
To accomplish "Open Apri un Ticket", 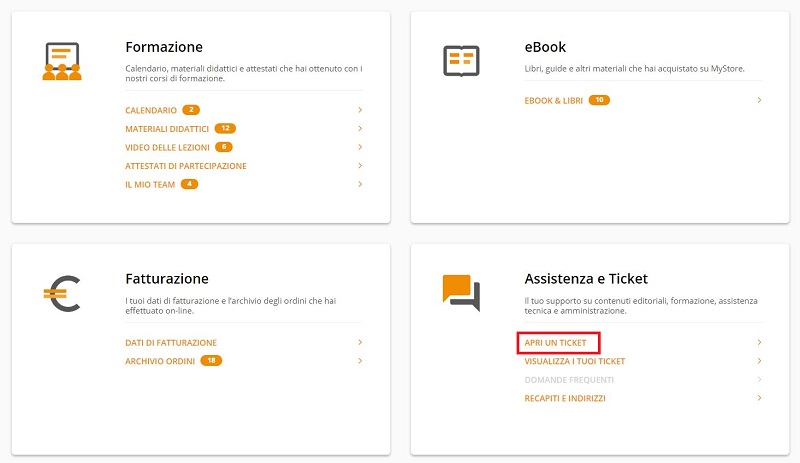I will click(556, 343).
